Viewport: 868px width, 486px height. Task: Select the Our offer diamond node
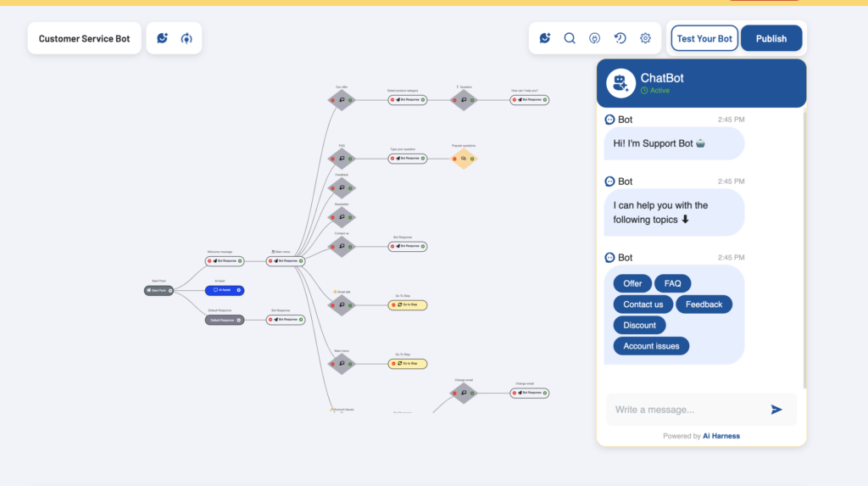point(342,100)
